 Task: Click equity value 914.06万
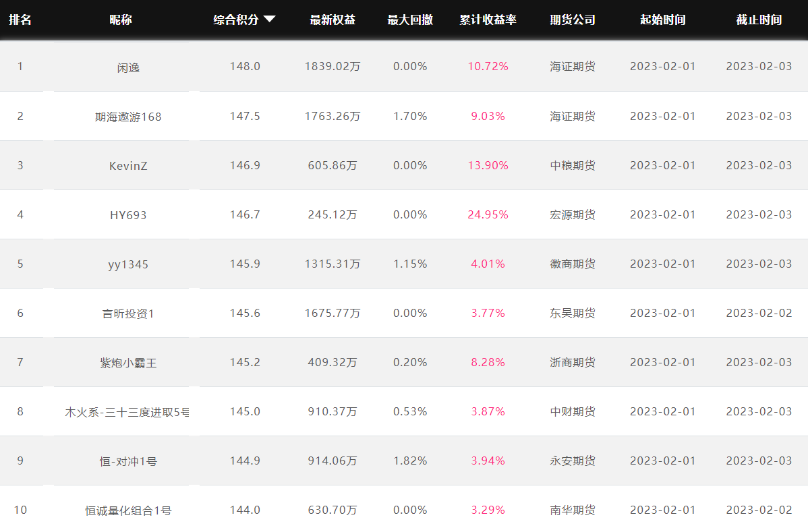[333, 461]
